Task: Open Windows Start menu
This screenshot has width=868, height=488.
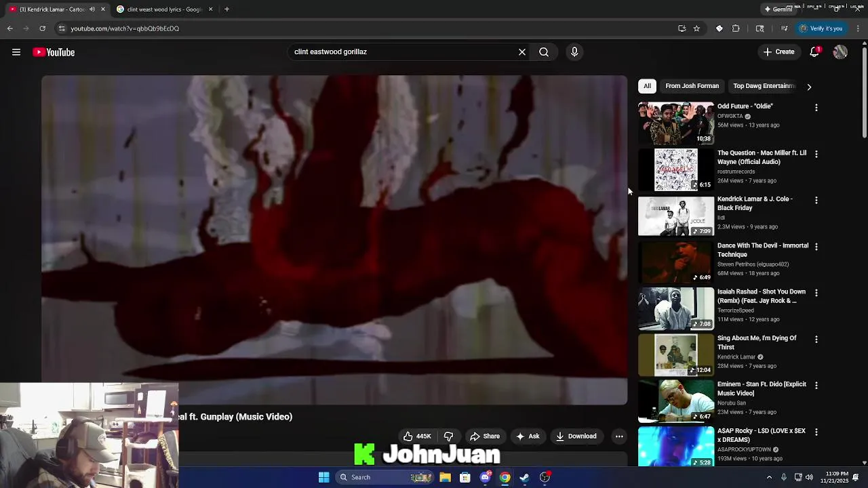Action: pos(324,477)
